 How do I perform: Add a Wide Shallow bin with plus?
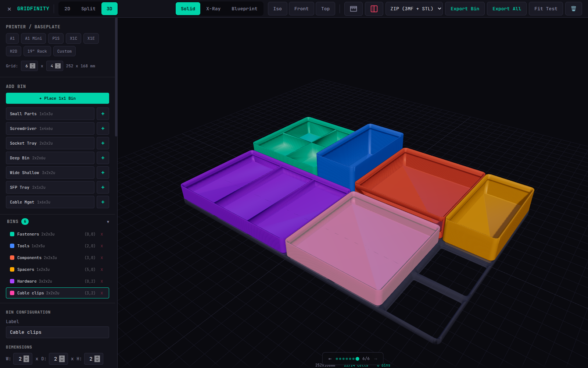[103, 173]
